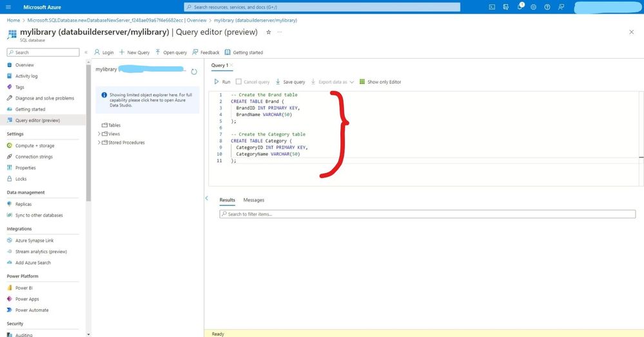The image size is (644, 337).
Task: Open the notifications bell
Action: tap(520, 6)
